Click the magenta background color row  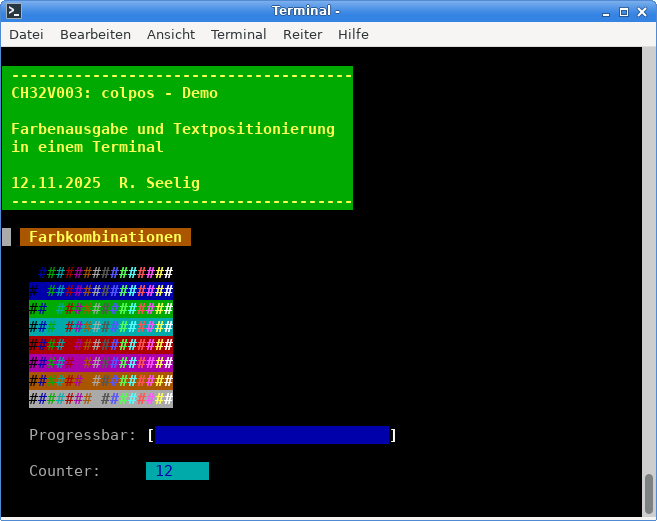101,363
